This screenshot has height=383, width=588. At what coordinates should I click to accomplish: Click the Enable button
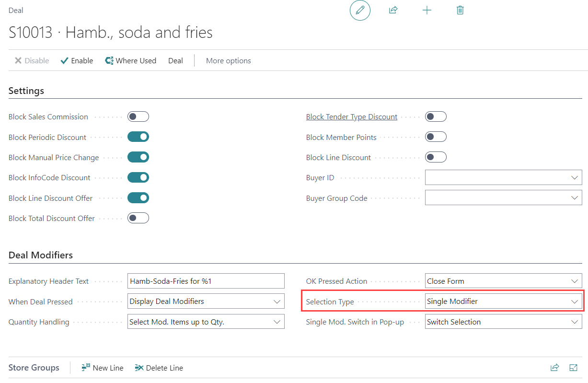(77, 60)
